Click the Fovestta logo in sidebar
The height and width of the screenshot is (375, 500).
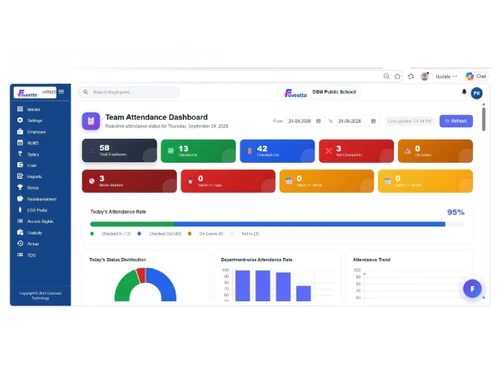(28, 93)
